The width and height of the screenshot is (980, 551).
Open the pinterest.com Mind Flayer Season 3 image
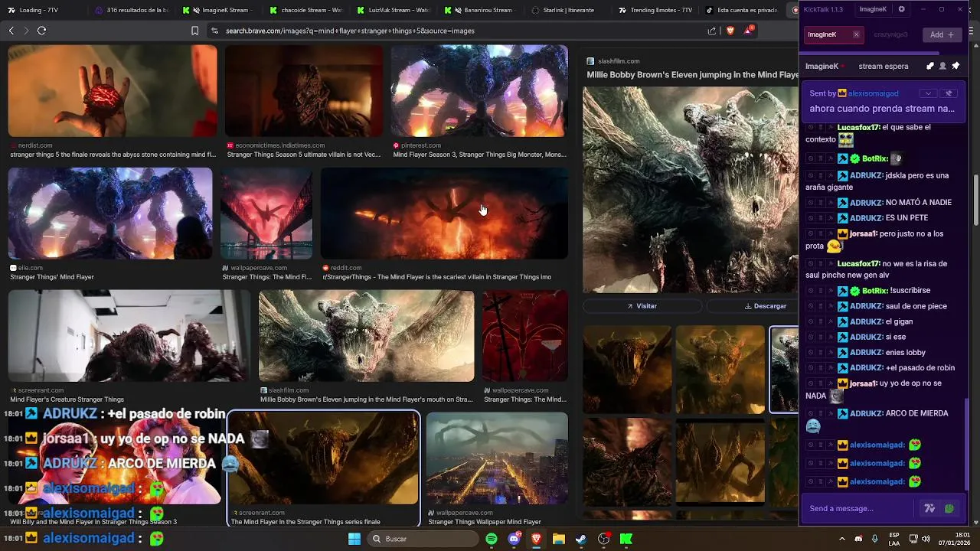pos(479,91)
